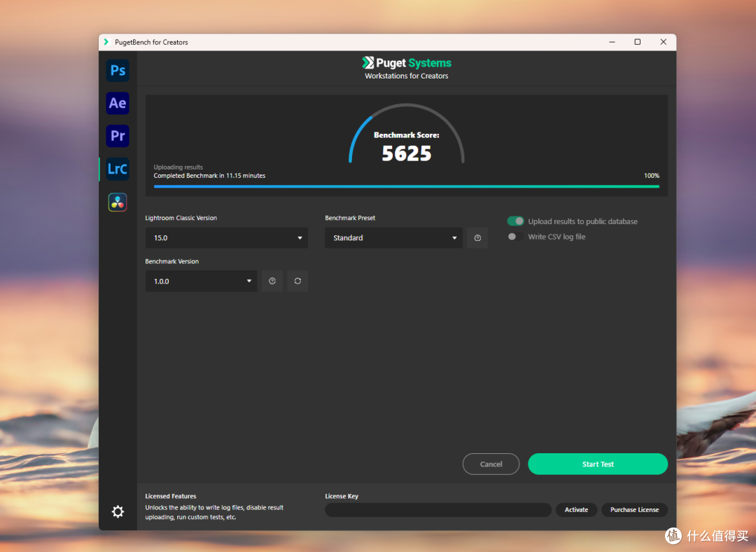Click the Cancel button
This screenshot has height=552, width=756.
(x=491, y=464)
